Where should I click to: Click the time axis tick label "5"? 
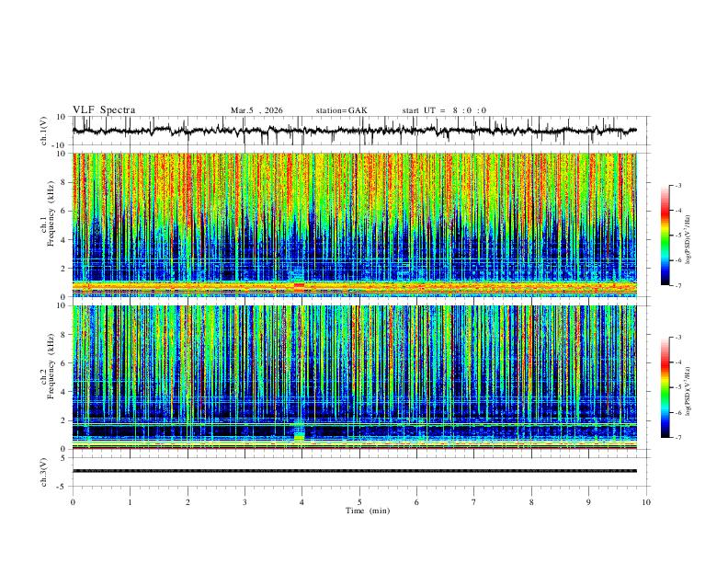(x=359, y=502)
